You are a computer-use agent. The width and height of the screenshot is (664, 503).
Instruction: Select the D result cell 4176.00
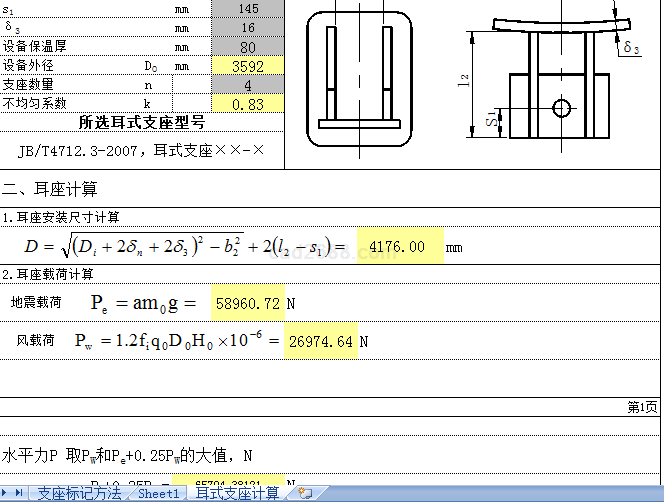coord(400,247)
